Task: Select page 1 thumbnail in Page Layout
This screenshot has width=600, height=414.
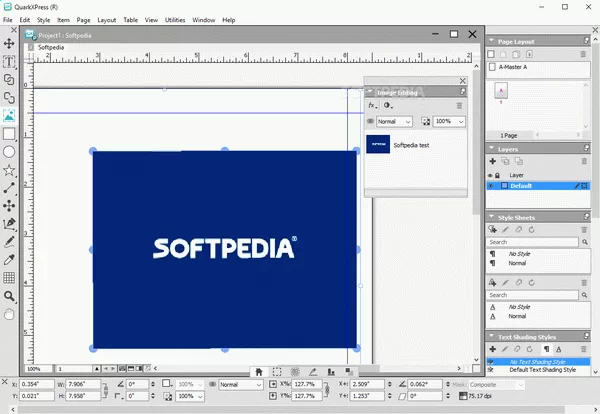Action: pos(501,91)
